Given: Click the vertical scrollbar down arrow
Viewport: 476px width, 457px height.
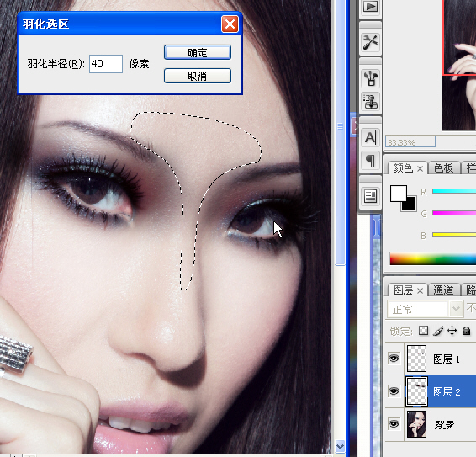Looking at the screenshot, I should pos(340,447).
